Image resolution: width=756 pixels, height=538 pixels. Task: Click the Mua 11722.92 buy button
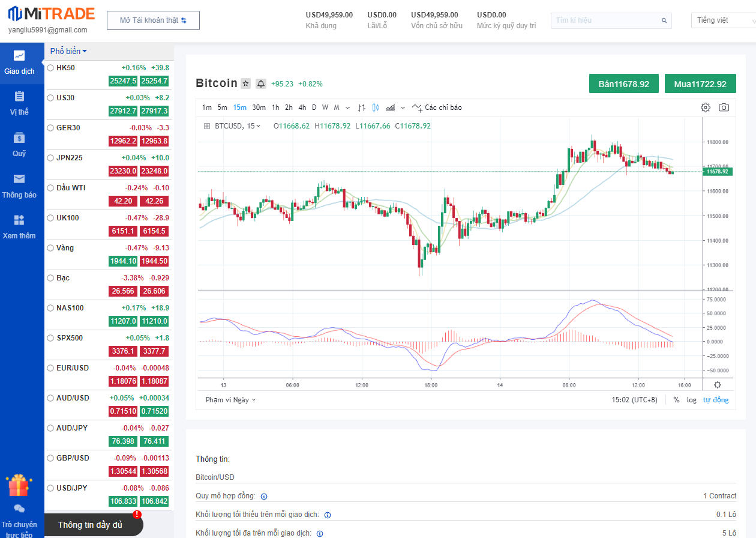point(700,84)
